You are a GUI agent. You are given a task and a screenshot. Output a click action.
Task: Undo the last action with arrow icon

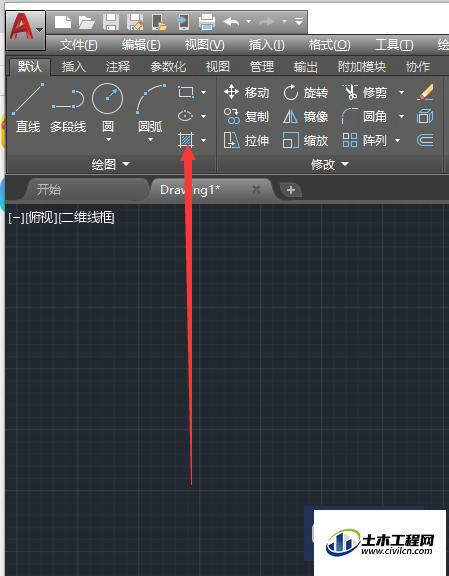point(231,22)
